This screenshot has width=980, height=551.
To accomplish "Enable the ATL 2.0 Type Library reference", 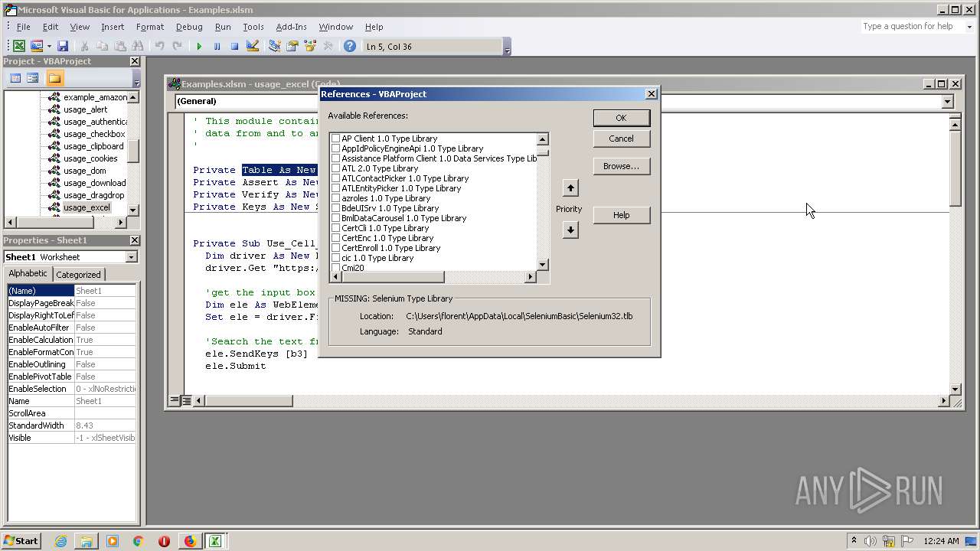I will (x=335, y=168).
